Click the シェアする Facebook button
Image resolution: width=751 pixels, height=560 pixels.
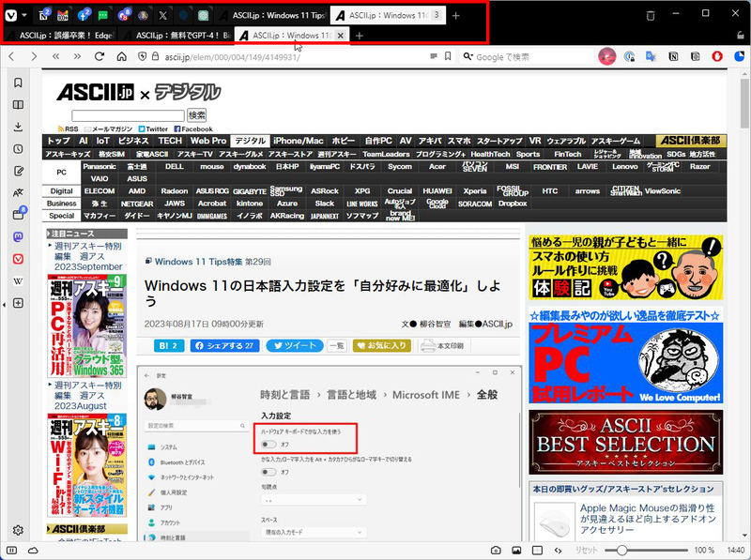[x=224, y=345]
